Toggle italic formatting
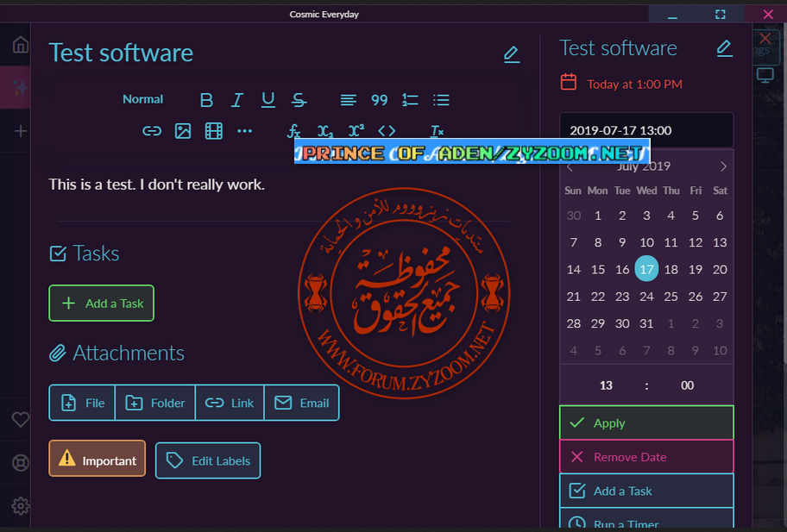Screen dimensions: 787x532 pyautogui.click(x=237, y=100)
